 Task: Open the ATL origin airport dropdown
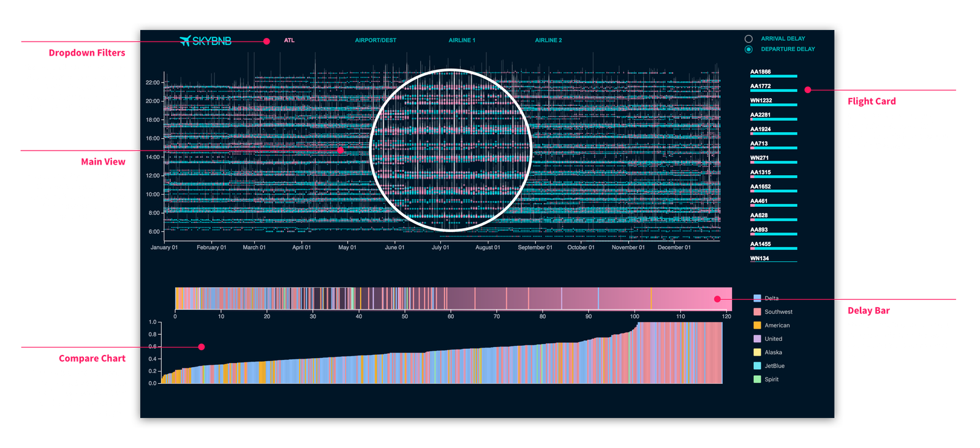[289, 40]
